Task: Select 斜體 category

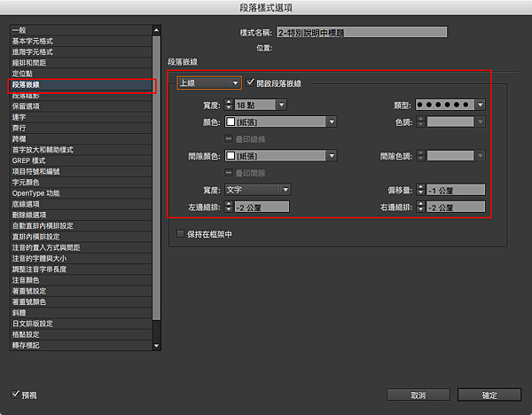Action: [x=81, y=312]
